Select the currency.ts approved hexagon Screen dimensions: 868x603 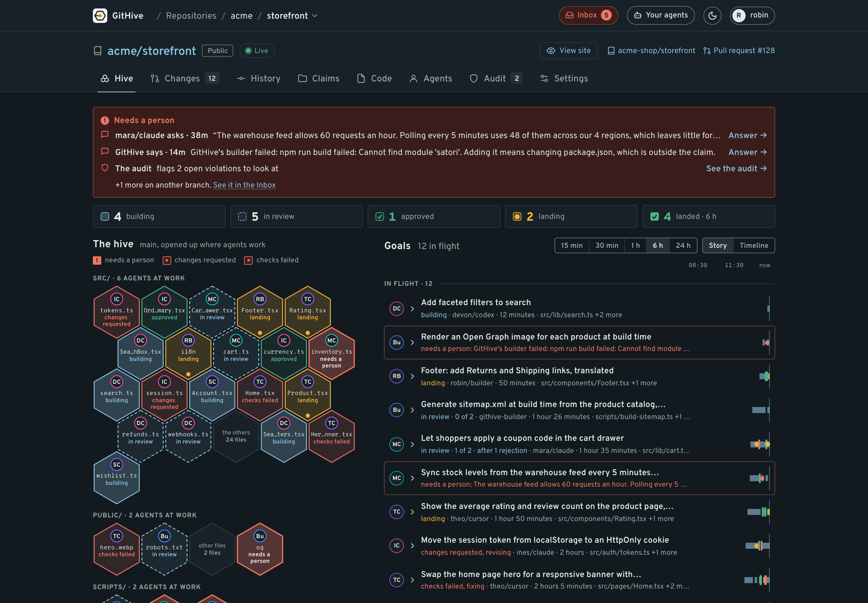point(284,354)
